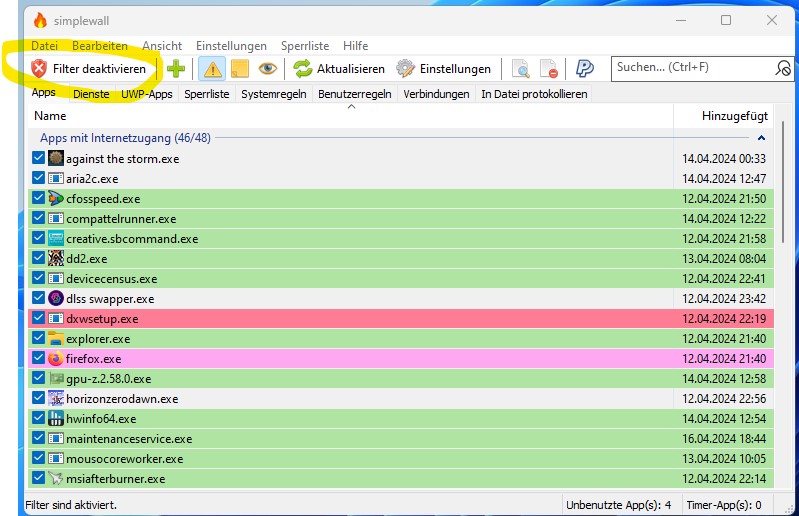Image resolution: width=799 pixels, height=516 pixels.
Task: Click the yellow sticky note icon
Action: click(x=240, y=69)
